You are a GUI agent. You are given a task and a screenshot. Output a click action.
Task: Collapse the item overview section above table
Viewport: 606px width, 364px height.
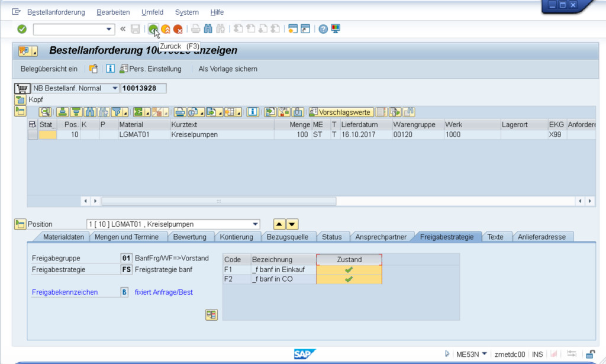pyautogui.click(x=20, y=111)
